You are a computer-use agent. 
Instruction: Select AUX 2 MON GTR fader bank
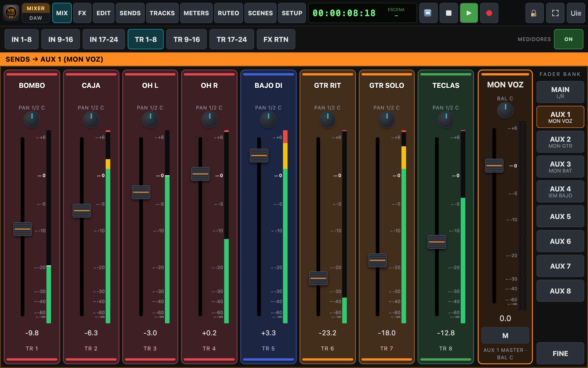(x=560, y=142)
